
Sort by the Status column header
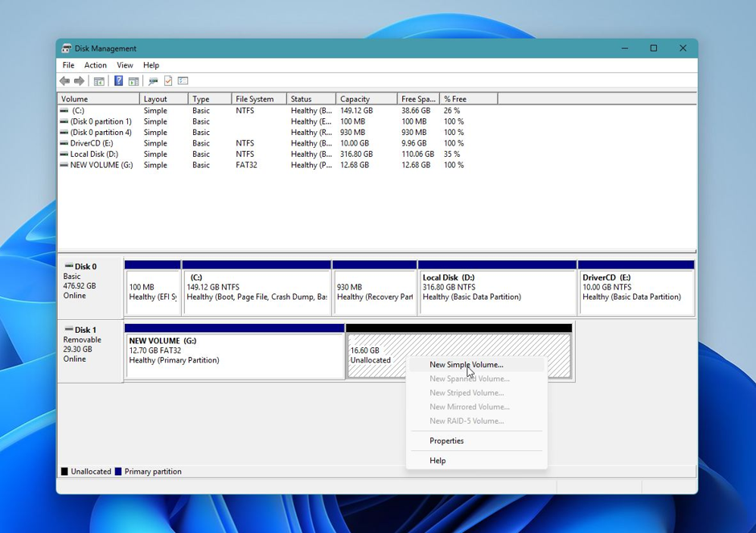(x=311, y=99)
